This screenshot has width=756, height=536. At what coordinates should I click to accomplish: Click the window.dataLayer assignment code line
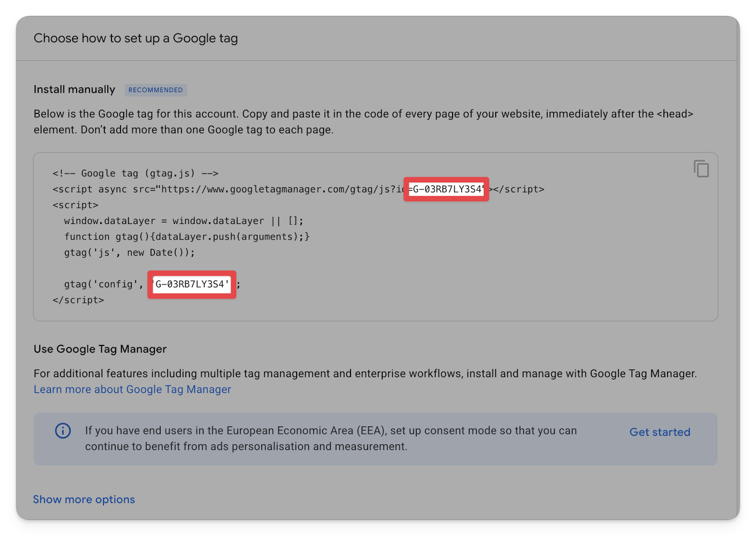[183, 221]
